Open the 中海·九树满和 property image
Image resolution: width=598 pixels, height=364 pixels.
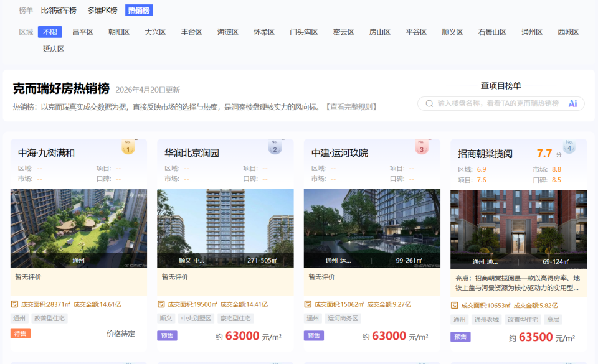[x=78, y=228]
